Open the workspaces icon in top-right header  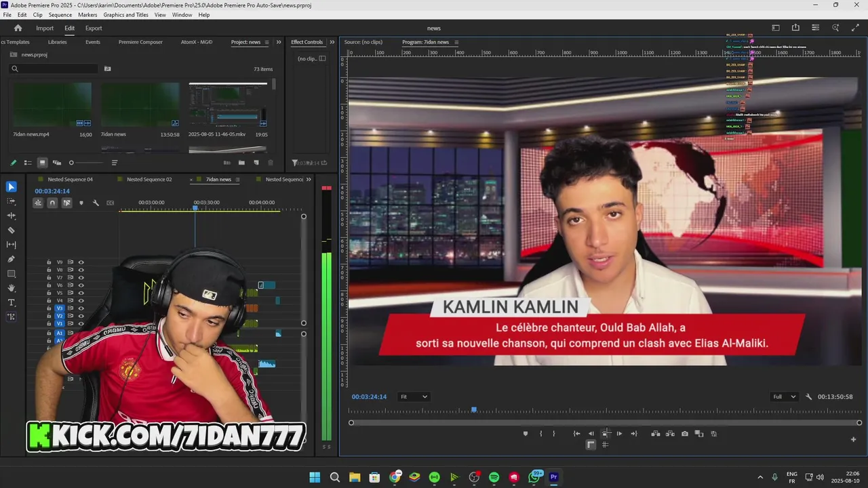click(776, 28)
